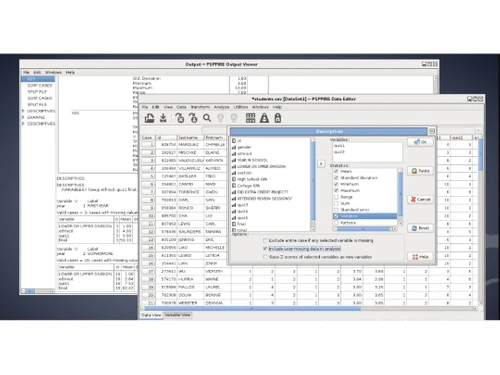Check Exclude entire case if variable missing

265,240
